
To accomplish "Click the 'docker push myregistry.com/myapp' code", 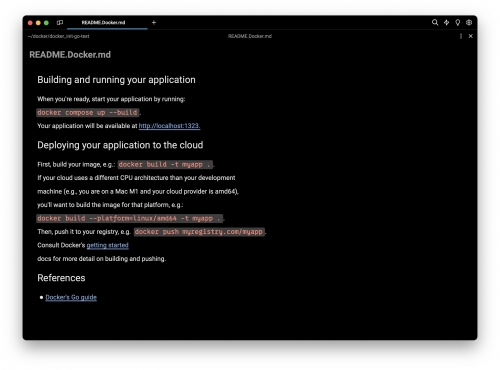I will pos(199,232).
